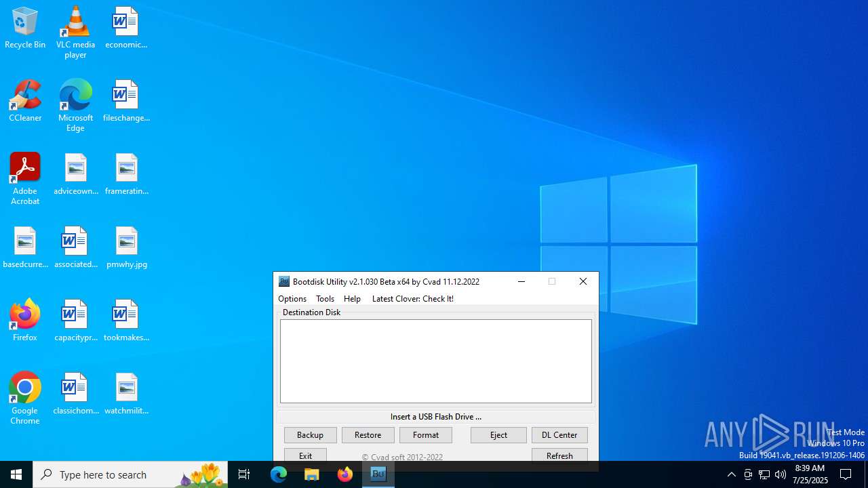The width and height of the screenshot is (868, 488).
Task: Select the Microsoft Edge desktop shortcut
Action: (x=75, y=105)
